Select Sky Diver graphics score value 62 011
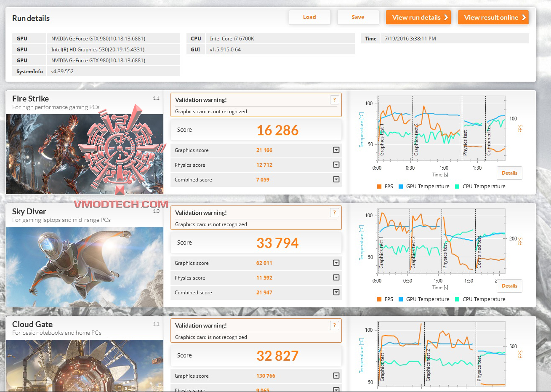Viewport: 551px width, 392px height. (x=264, y=263)
